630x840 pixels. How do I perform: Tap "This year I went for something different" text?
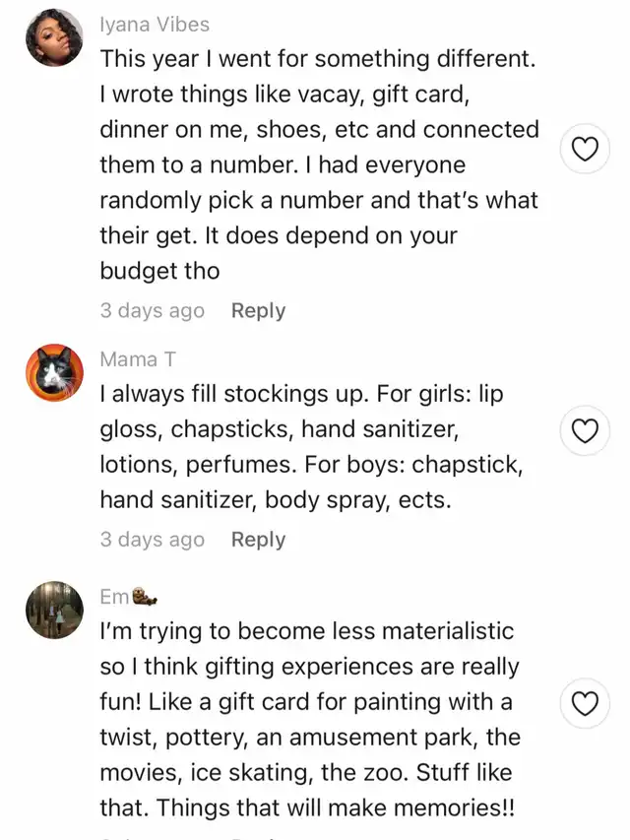318,58
